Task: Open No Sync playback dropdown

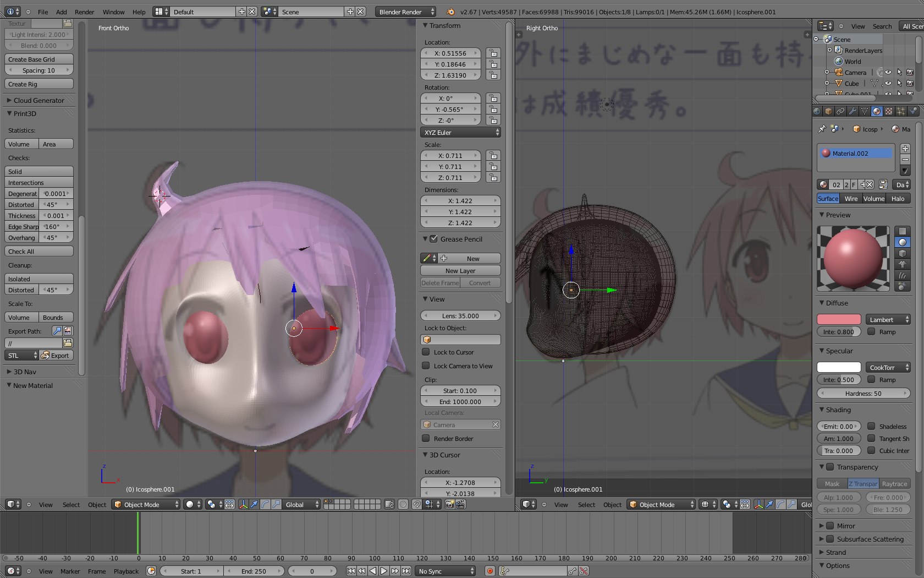Action: pyautogui.click(x=446, y=571)
